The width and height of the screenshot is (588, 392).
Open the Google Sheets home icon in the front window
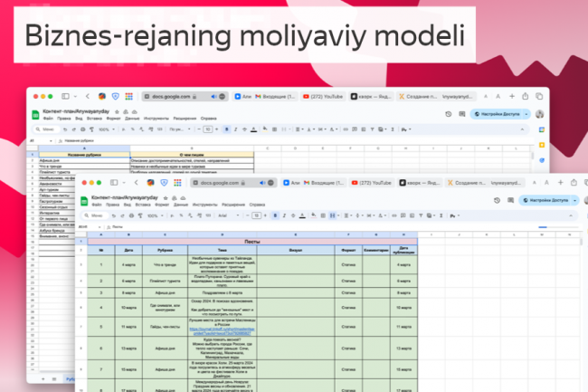[x=84, y=201]
